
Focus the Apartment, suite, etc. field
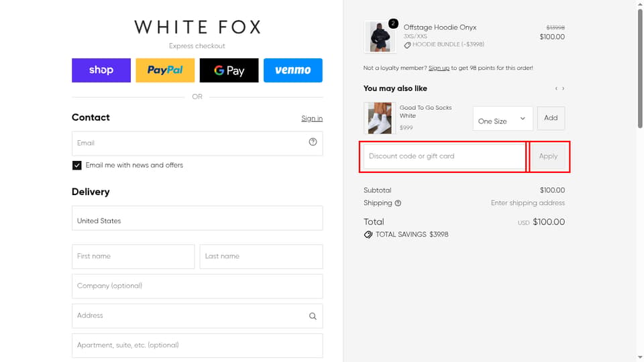tap(197, 345)
